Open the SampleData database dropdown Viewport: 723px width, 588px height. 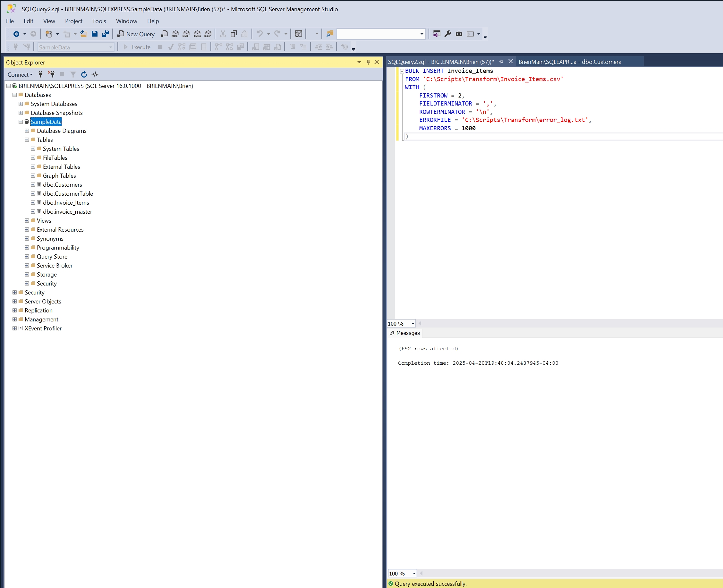tap(111, 47)
